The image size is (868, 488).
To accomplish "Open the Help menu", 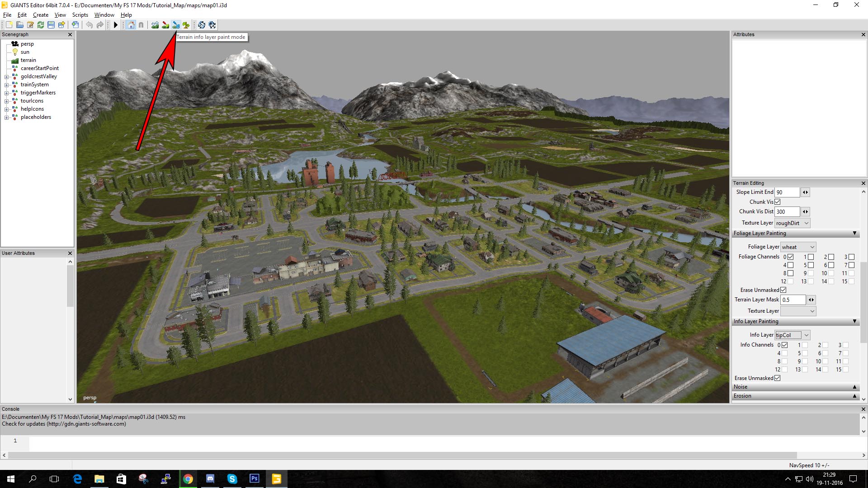I will [126, 15].
